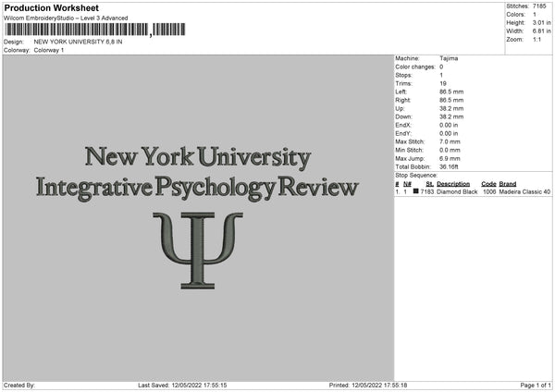This screenshot has height=392, width=555.
Task: Click the Up 38.2 mm value
Action: (x=451, y=108)
